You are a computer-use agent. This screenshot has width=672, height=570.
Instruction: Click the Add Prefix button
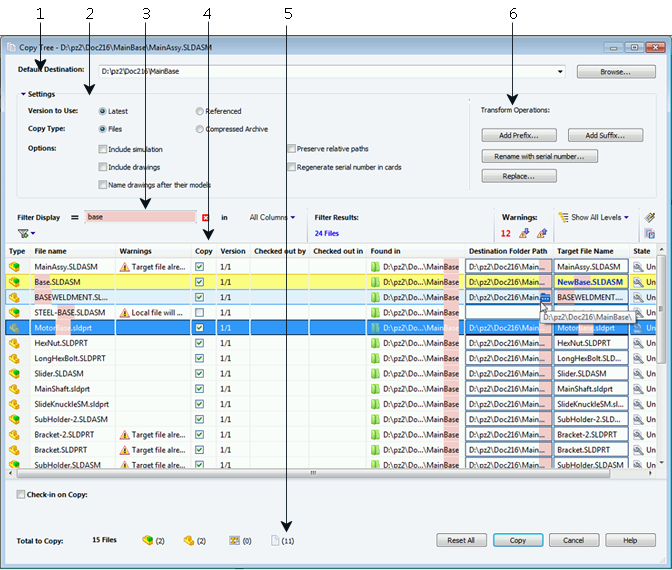pos(512,135)
